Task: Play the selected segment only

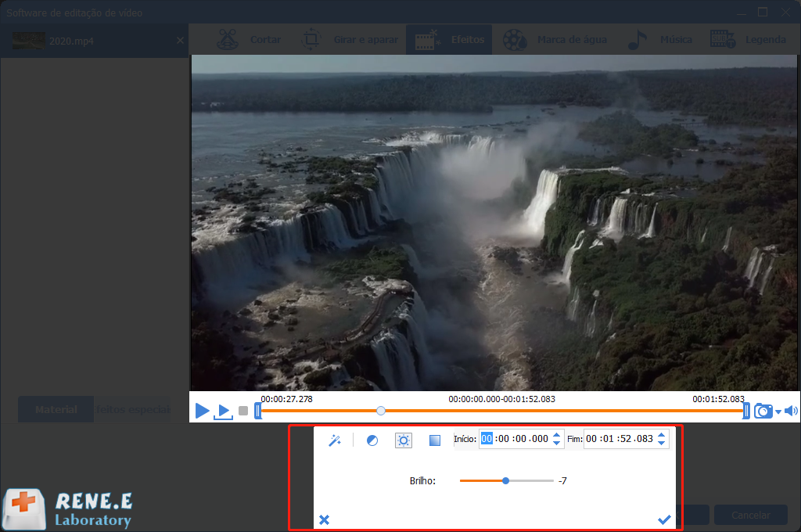Action: (223, 411)
